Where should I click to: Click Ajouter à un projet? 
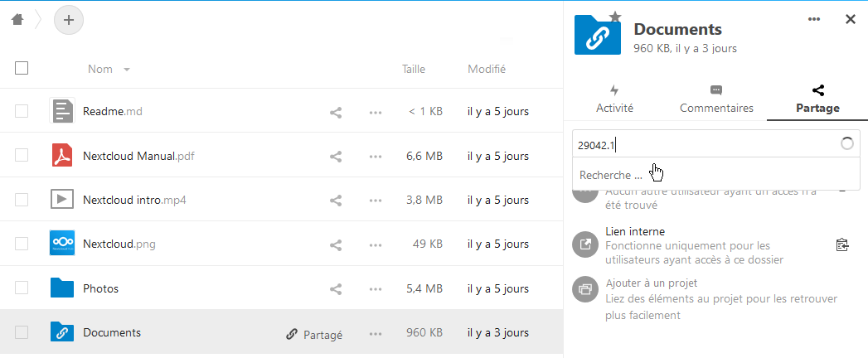pos(650,283)
